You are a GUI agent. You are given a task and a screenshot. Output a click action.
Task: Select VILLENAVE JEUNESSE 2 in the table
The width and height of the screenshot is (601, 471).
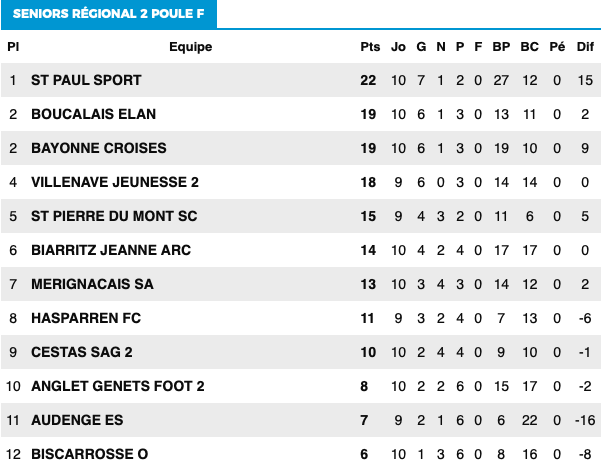[x=115, y=182]
